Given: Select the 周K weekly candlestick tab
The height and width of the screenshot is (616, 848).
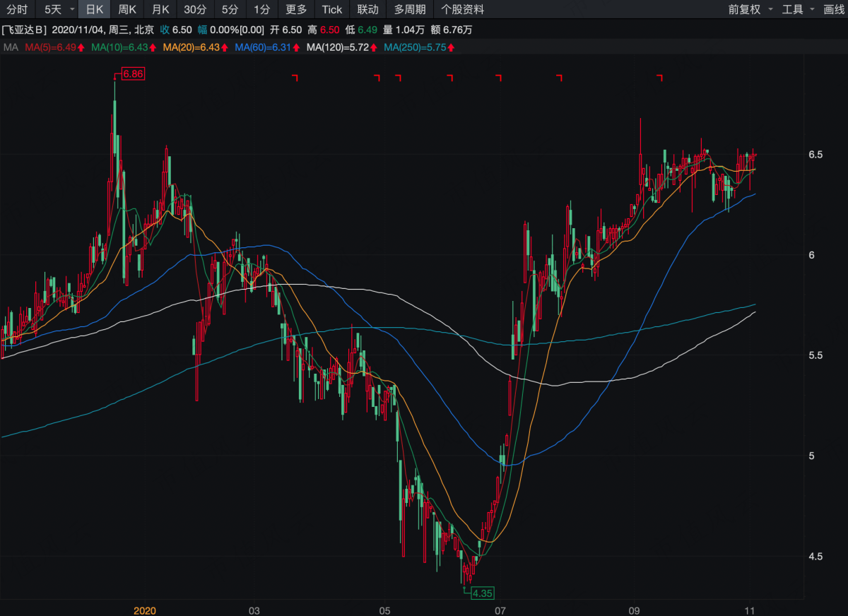Looking at the screenshot, I should click(x=127, y=9).
